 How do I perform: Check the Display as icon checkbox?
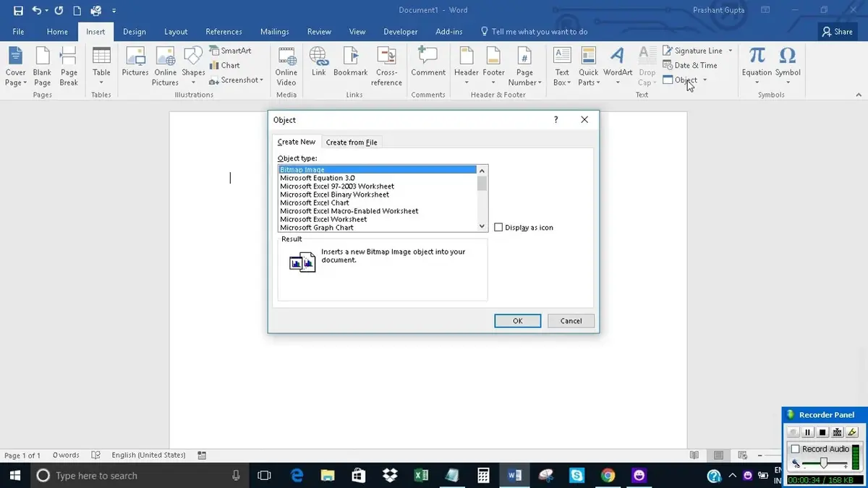click(x=498, y=227)
